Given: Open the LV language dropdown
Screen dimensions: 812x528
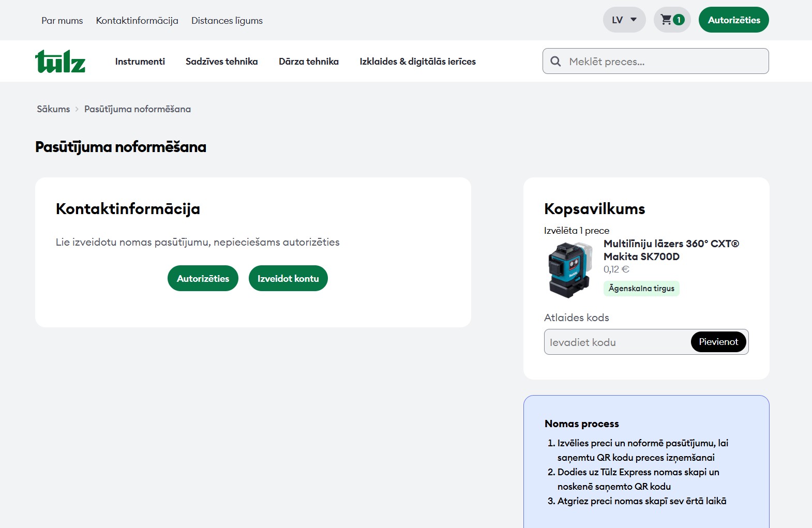Looking at the screenshot, I should (x=624, y=20).
